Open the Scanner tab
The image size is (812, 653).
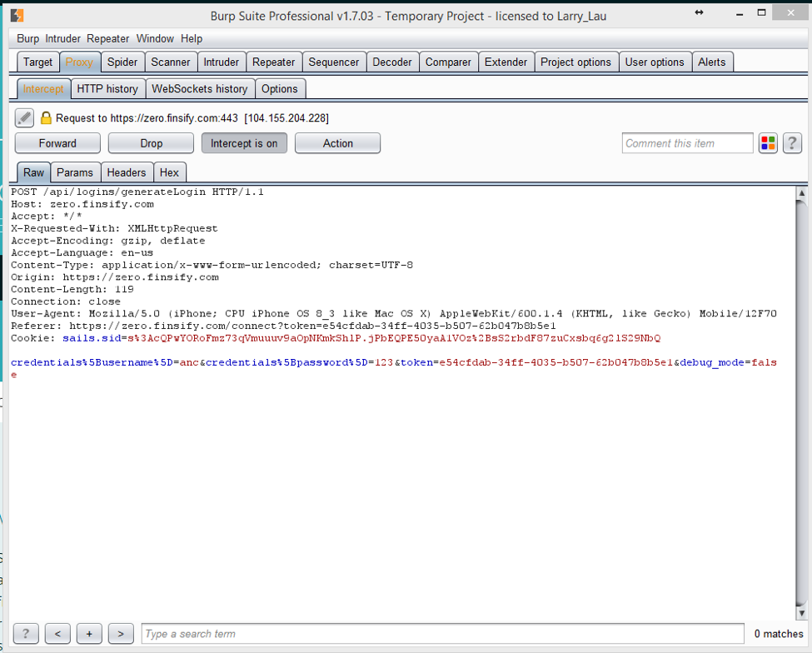pyautogui.click(x=171, y=62)
